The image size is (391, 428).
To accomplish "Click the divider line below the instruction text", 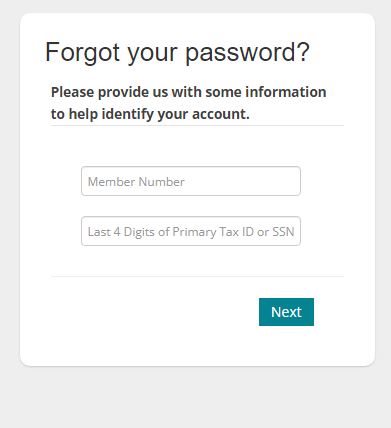I will (x=197, y=126).
